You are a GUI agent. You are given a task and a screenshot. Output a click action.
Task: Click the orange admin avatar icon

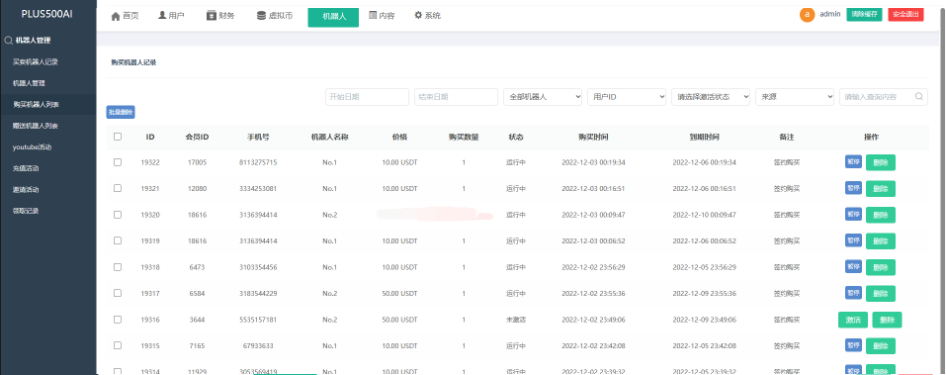pyautogui.click(x=807, y=14)
